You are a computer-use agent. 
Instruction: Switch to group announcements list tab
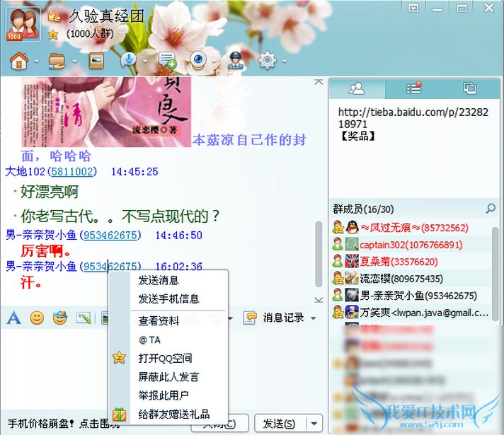[414, 88]
